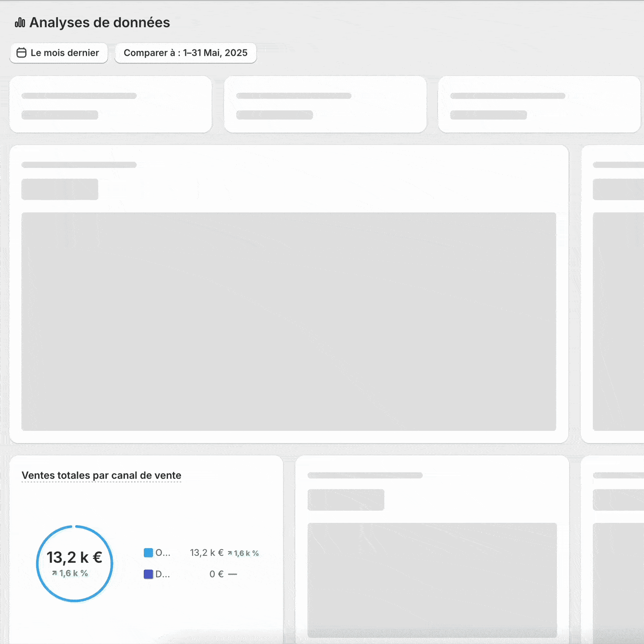
Task: Click the calendar icon in date button
Action: (x=21, y=53)
